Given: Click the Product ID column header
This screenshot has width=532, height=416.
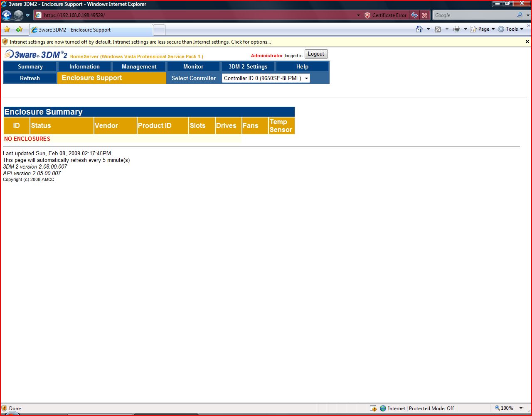Looking at the screenshot, I should (x=163, y=125).
